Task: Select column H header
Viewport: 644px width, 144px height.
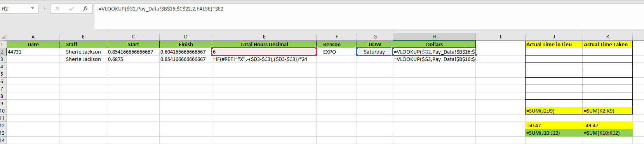Action: pyautogui.click(x=434, y=37)
